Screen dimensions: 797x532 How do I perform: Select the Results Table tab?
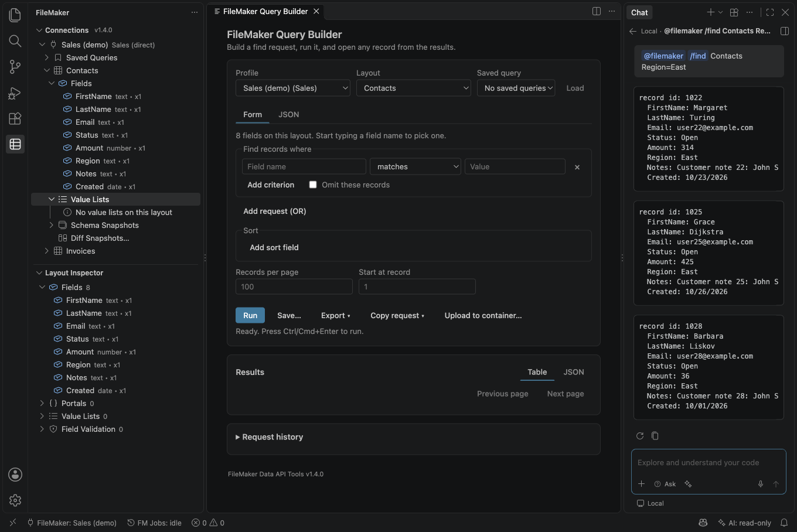pyautogui.click(x=537, y=372)
